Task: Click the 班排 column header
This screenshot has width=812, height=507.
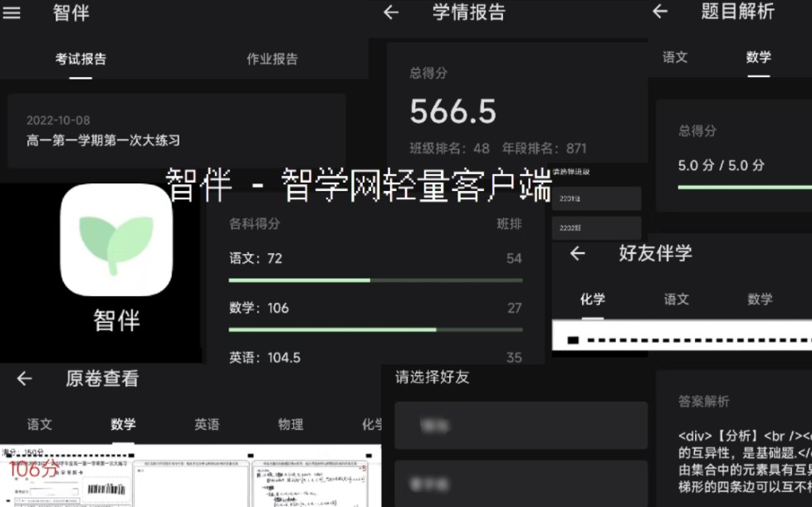Action: coord(510,224)
